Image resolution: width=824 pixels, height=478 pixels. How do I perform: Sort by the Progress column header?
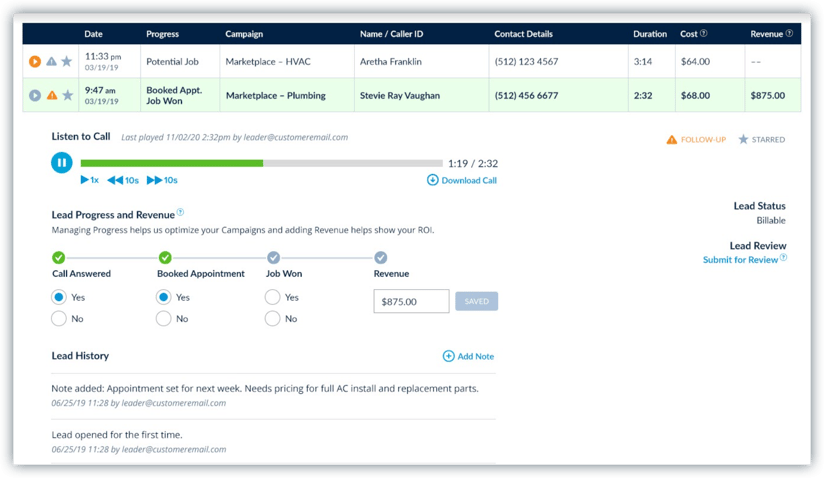point(162,34)
